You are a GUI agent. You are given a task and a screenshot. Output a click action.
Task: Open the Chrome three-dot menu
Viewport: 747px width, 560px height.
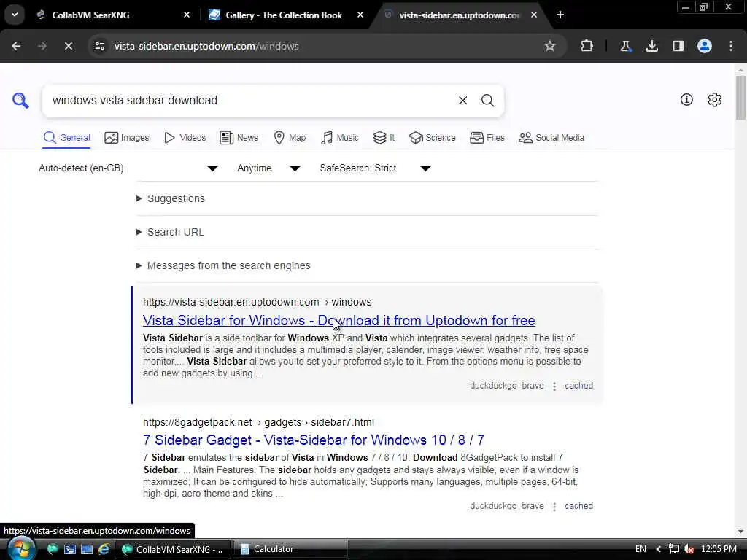pos(731,46)
